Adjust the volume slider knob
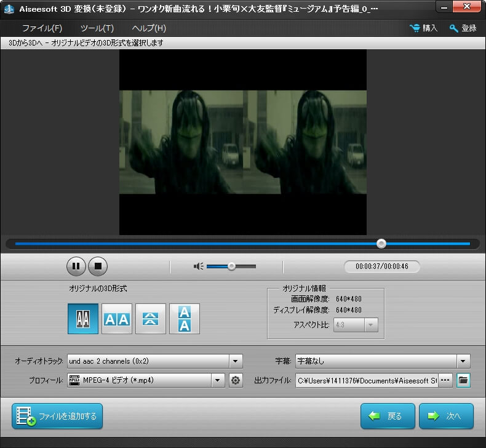This screenshot has height=448, width=486. click(231, 266)
